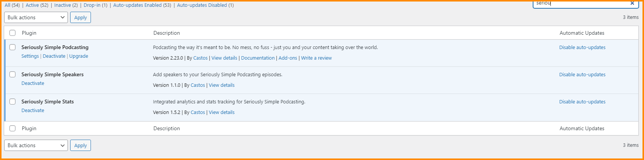644x160 pixels.
Task: Click the top Apply button
Action: [80, 17]
